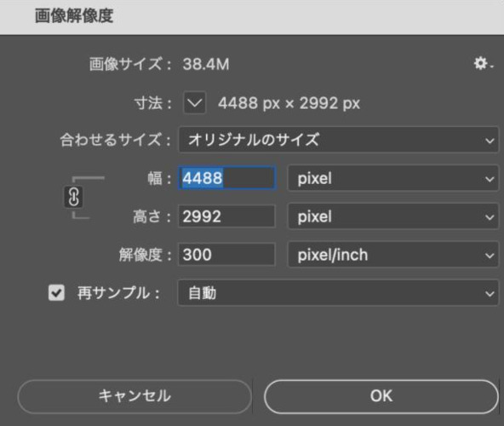The height and width of the screenshot is (426, 504).
Task: Open the 再サンプル method 自動 dropdown
Action: (x=338, y=293)
